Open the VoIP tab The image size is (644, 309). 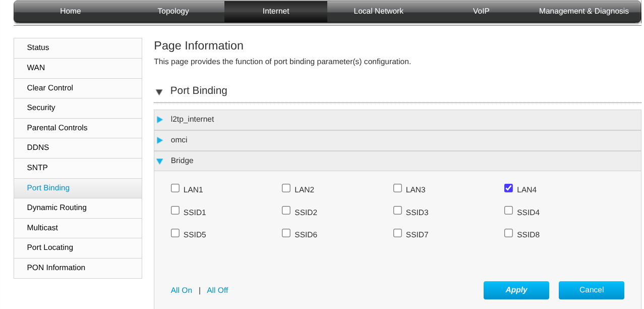pyautogui.click(x=481, y=11)
